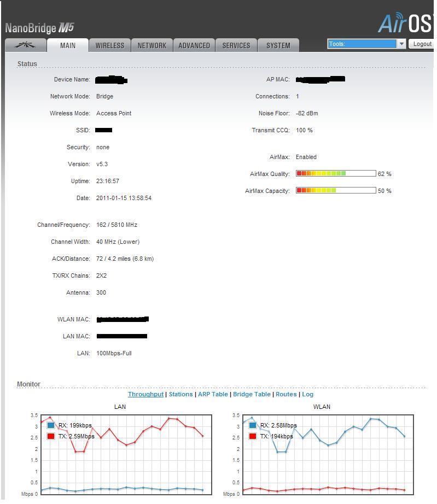This screenshot has height=504, width=437.
Task: Select the Security value none
Action: point(103,147)
